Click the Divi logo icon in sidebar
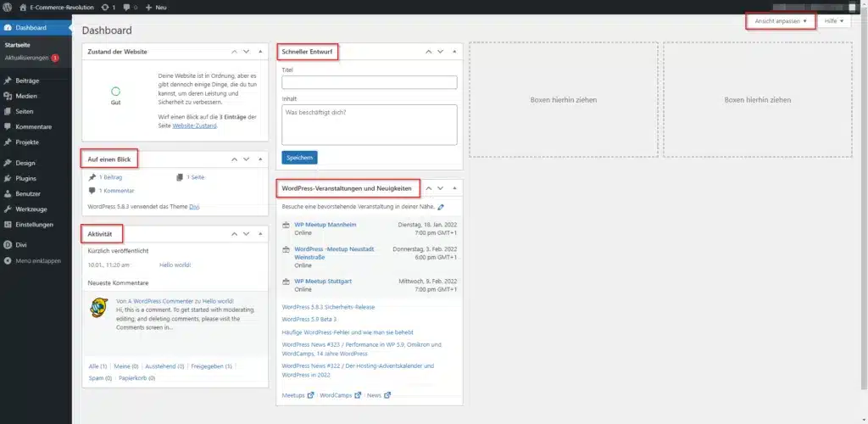 (x=7, y=245)
